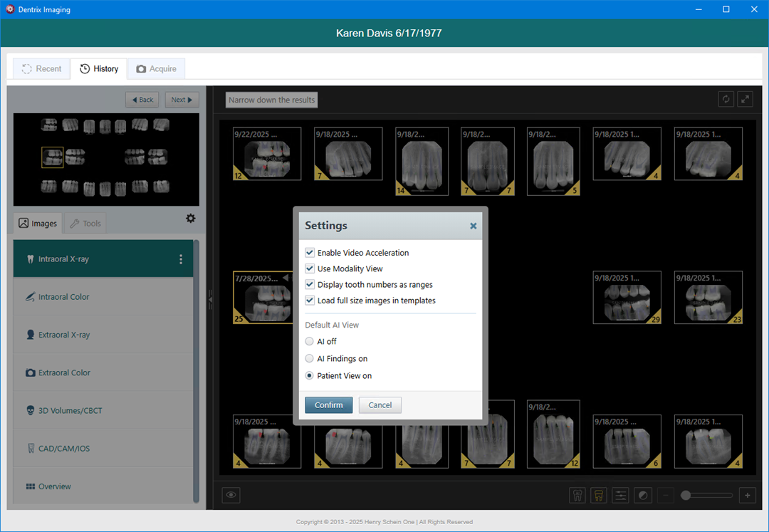Image resolution: width=769 pixels, height=532 pixels.
Task: Uncheck Display tooth numbers as ranges
Action: [310, 285]
